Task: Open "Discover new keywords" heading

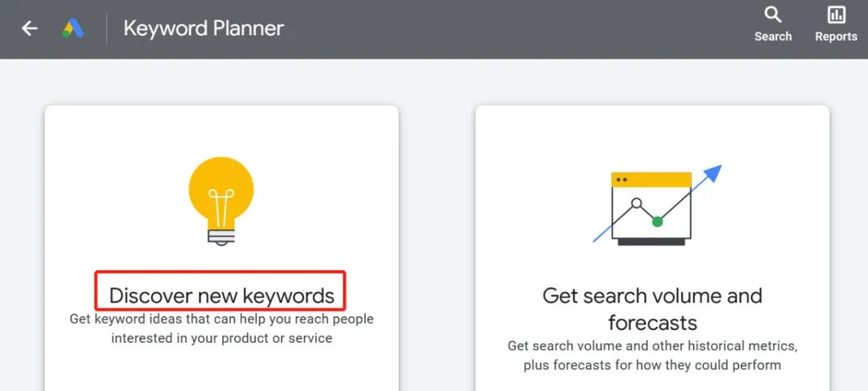Action: [221, 295]
